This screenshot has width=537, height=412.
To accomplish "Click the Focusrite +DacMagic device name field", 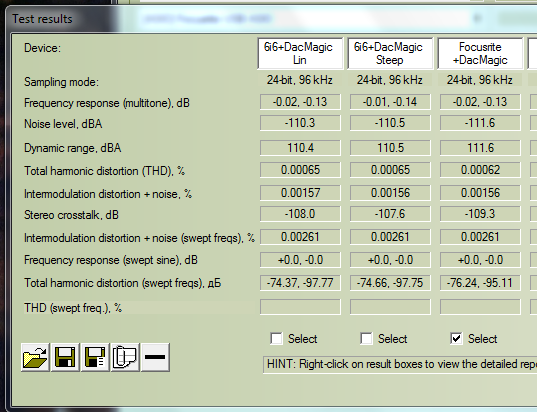I will [x=480, y=53].
